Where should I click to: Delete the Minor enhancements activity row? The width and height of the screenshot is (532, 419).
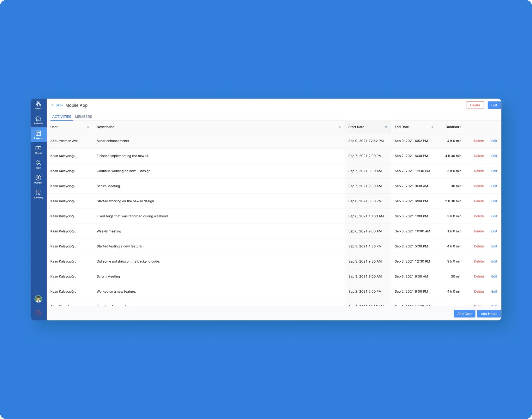(479, 141)
